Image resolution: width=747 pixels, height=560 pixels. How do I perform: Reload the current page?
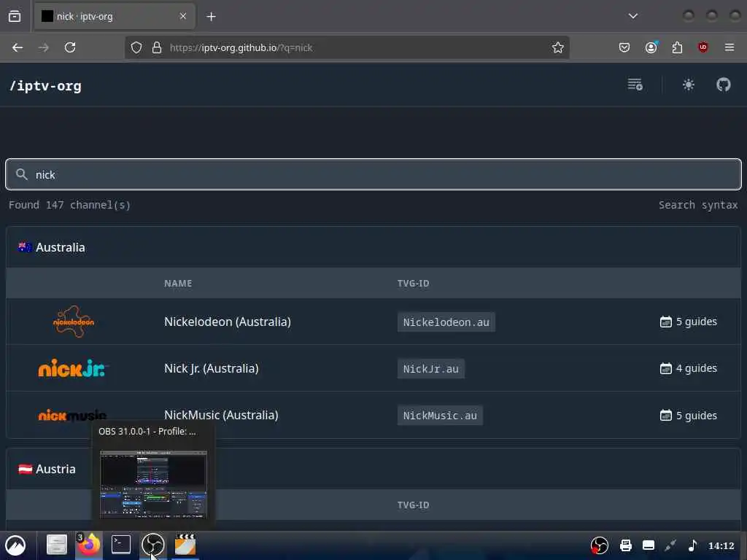pyautogui.click(x=70, y=47)
